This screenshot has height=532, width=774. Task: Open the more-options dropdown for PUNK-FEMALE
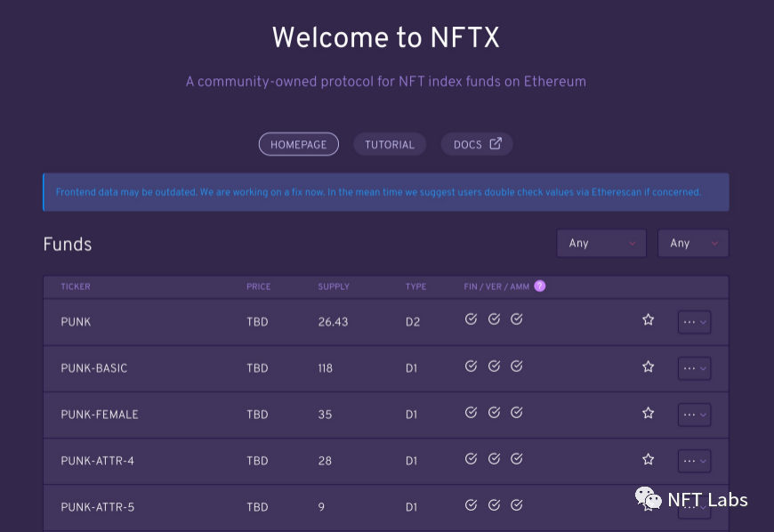[695, 415]
